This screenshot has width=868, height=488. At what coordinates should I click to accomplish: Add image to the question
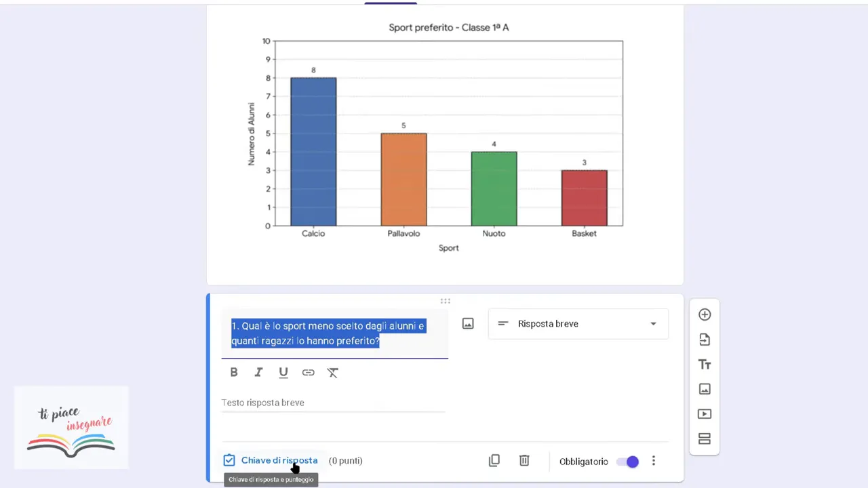point(468,324)
